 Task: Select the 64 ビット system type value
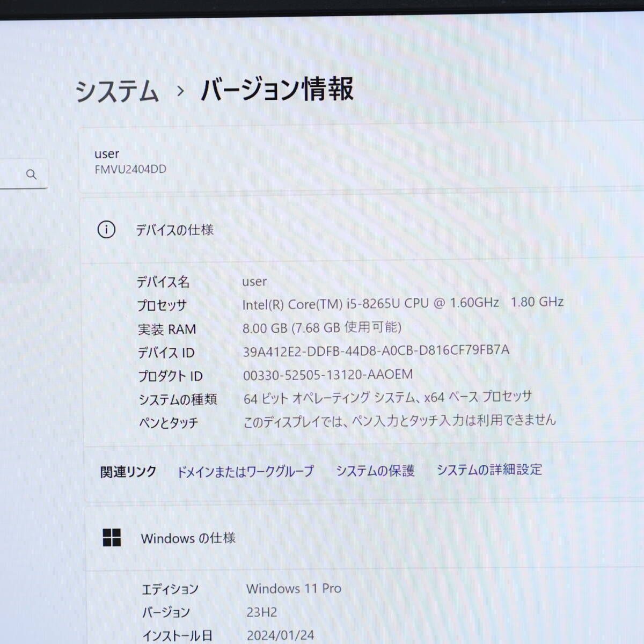tap(387, 398)
